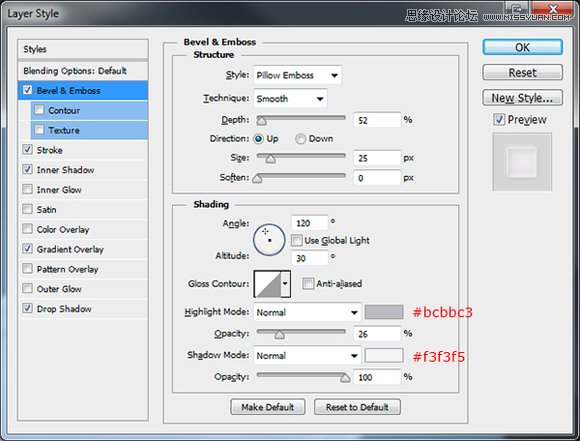
Task: Click the New Style... button
Action: [x=522, y=98]
